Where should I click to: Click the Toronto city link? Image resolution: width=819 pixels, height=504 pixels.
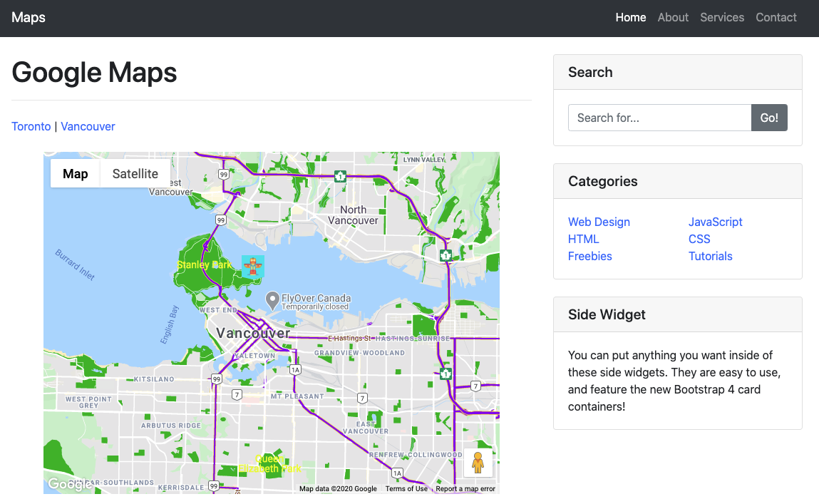31,126
